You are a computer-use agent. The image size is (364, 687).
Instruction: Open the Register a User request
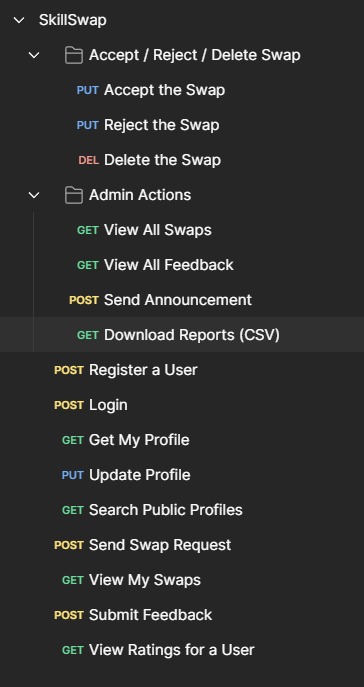182,370
